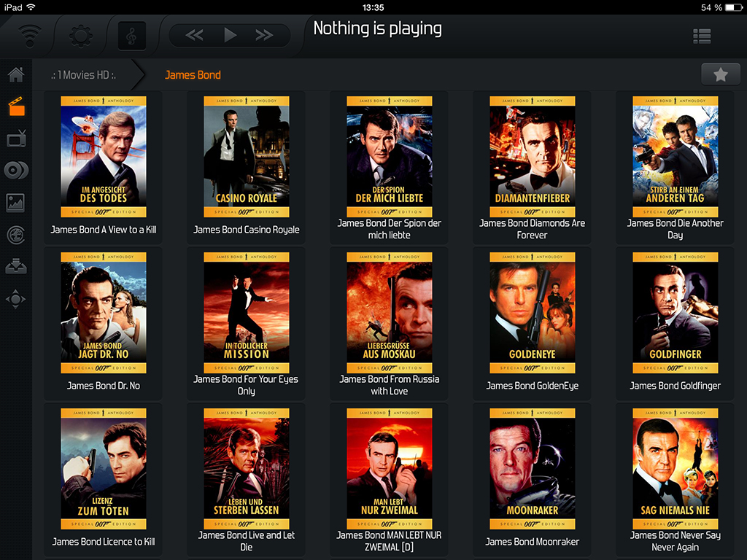Click the fast-forward playback button
The height and width of the screenshot is (560, 747).
coord(264,35)
